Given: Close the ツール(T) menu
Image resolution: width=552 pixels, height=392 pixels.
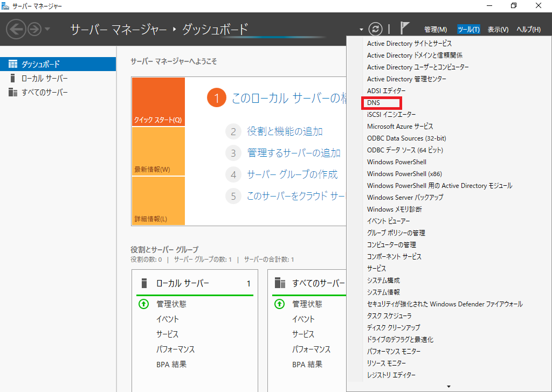Looking at the screenshot, I should [468, 30].
